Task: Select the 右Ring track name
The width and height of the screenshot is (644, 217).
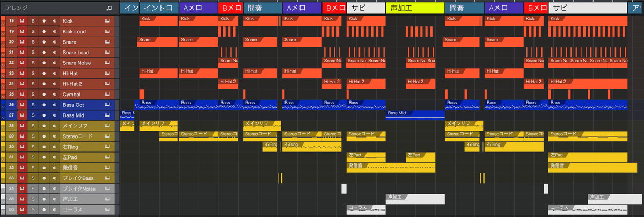Action: [x=71, y=147]
